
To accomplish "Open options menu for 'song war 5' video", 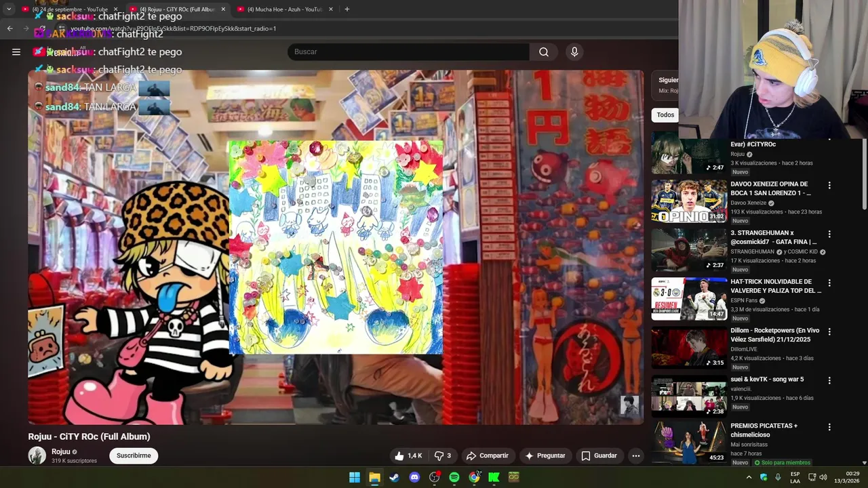I will pos(829,380).
